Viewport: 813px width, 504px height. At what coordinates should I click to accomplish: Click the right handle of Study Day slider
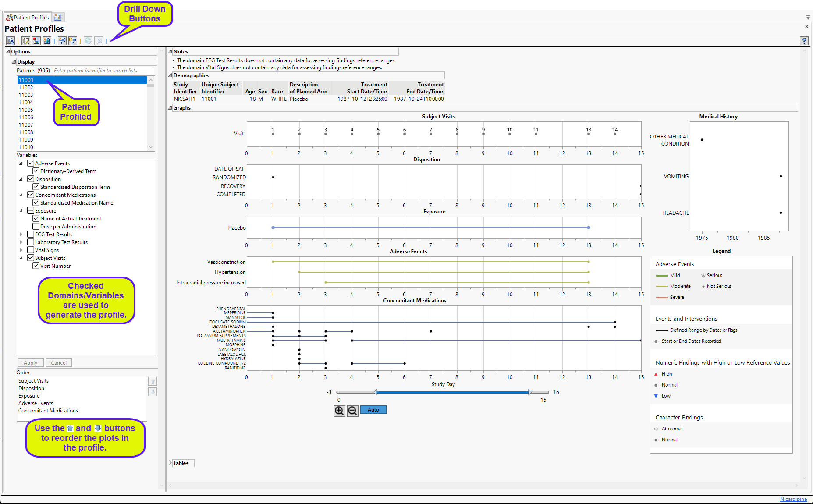click(x=530, y=392)
